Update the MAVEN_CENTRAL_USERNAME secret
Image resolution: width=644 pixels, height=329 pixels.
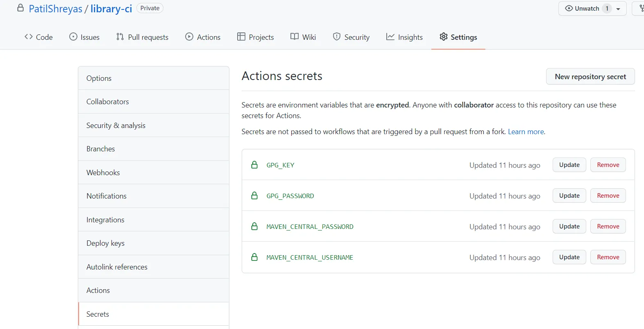[569, 257]
